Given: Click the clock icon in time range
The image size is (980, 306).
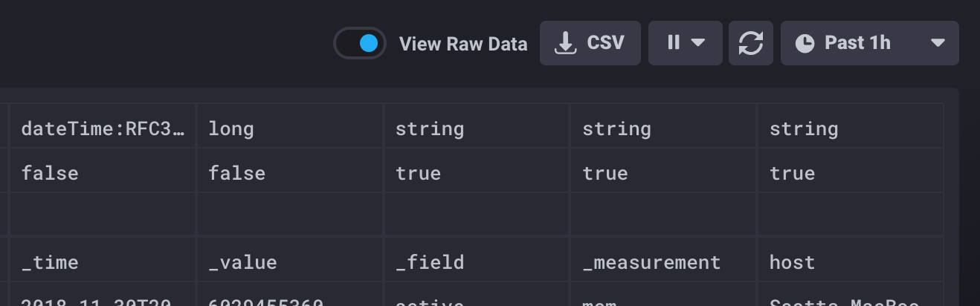Looking at the screenshot, I should click(805, 43).
